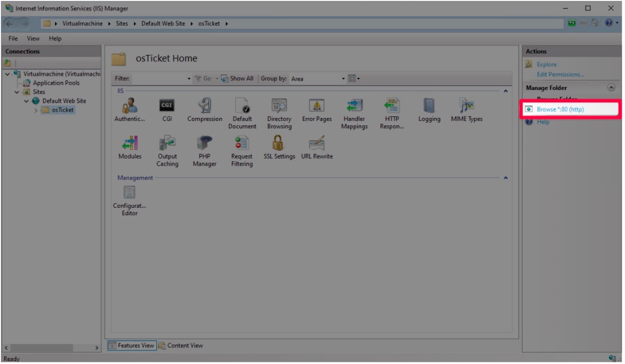Click the Show All button
625x364 pixels.
point(238,78)
